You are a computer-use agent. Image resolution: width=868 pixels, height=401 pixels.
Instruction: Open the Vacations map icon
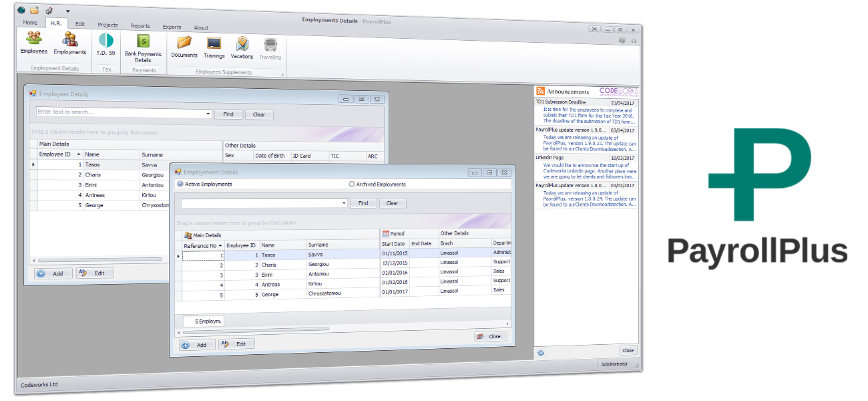click(x=242, y=44)
